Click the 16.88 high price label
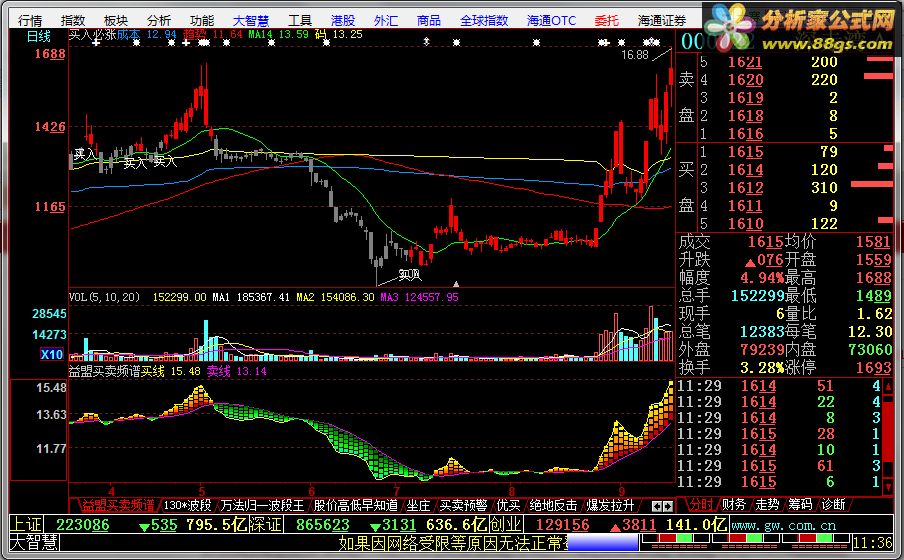The image size is (904, 560). click(x=635, y=55)
